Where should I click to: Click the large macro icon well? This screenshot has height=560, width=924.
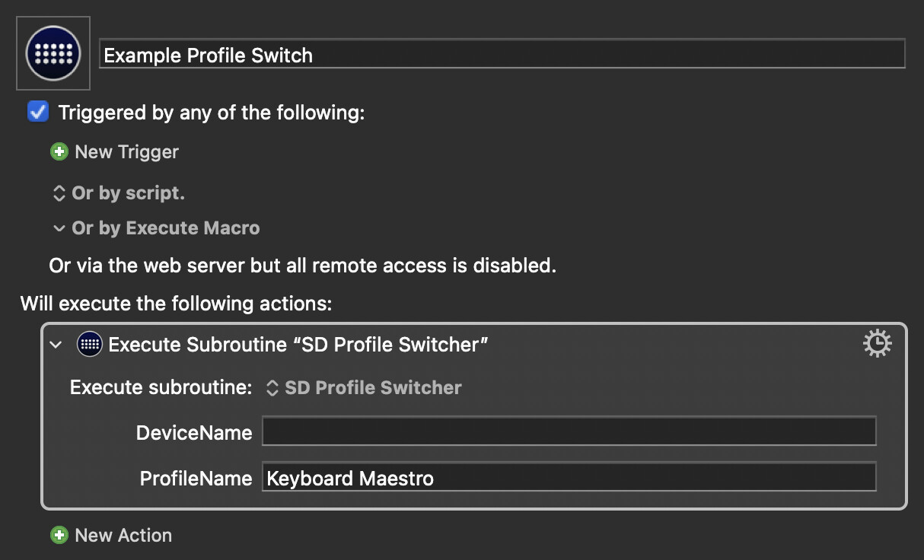(x=53, y=53)
